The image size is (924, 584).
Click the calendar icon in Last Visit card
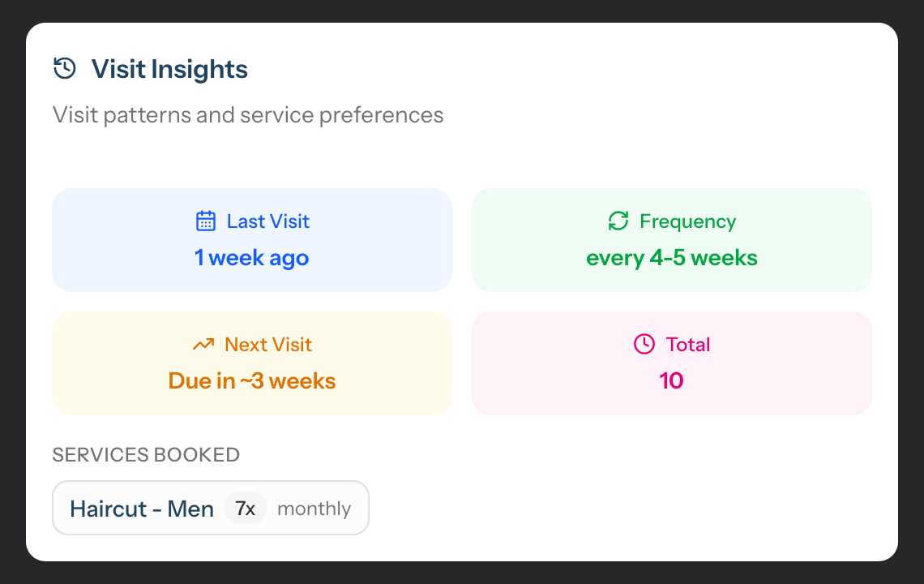(206, 221)
